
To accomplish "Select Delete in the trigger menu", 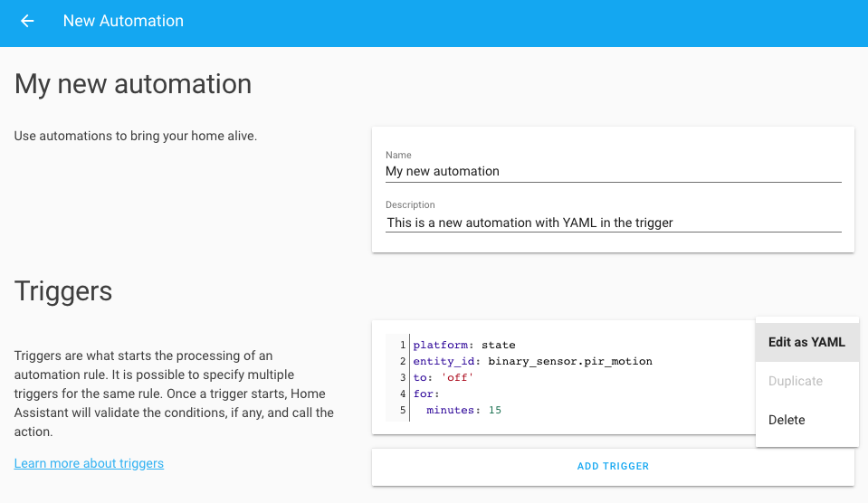I will pos(787,420).
